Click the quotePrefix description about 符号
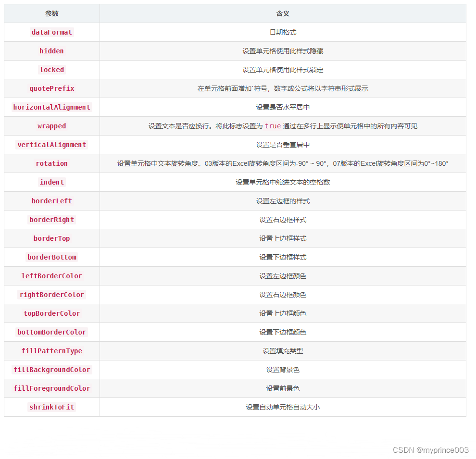Image resolution: width=476 pixels, height=459 pixels. click(x=283, y=88)
